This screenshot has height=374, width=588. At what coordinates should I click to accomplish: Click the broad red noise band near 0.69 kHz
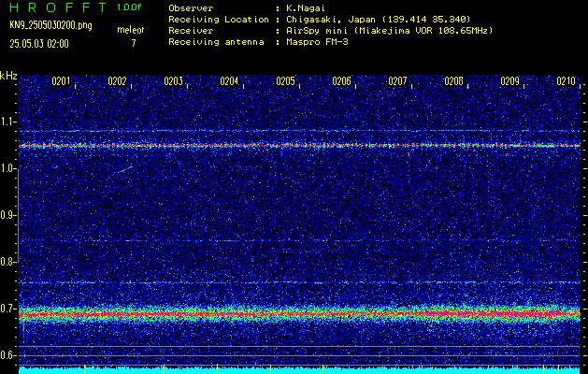299,313
